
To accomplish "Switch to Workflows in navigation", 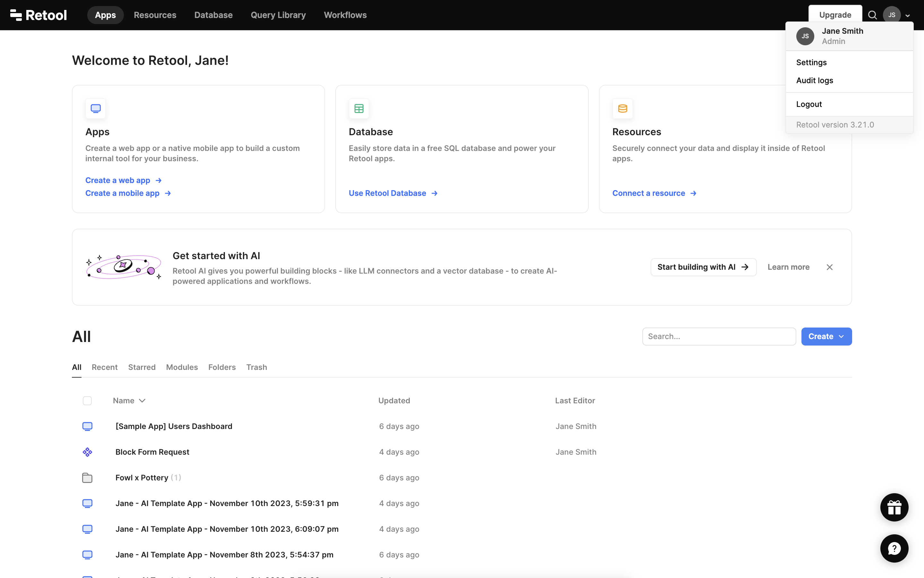I will (x=345, y=15).
